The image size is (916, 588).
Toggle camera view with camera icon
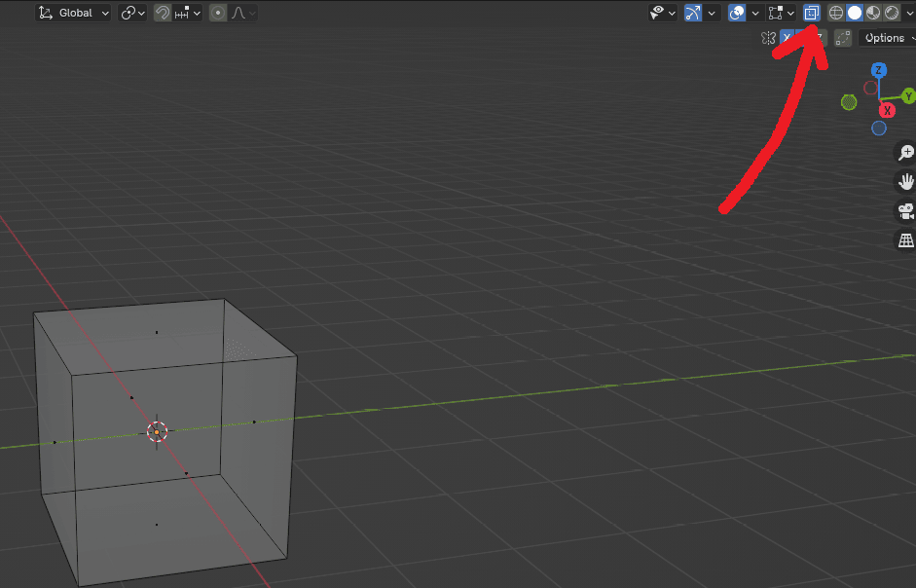click(906, 211)
